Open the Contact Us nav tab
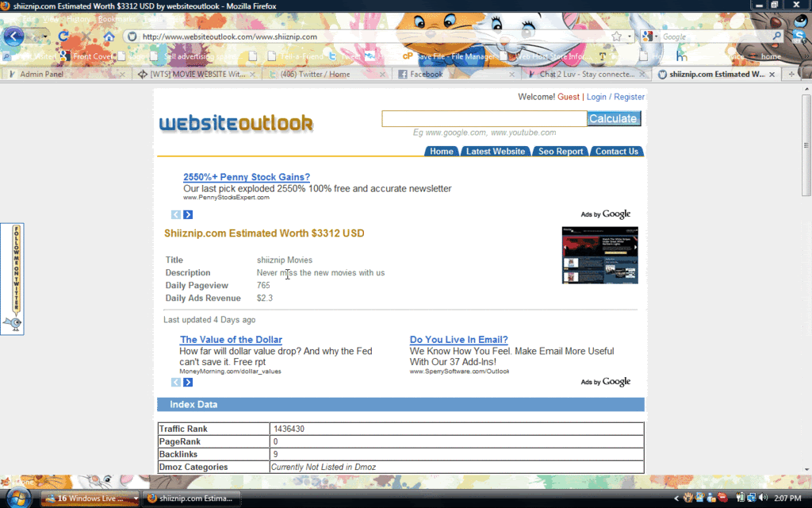 617,152
